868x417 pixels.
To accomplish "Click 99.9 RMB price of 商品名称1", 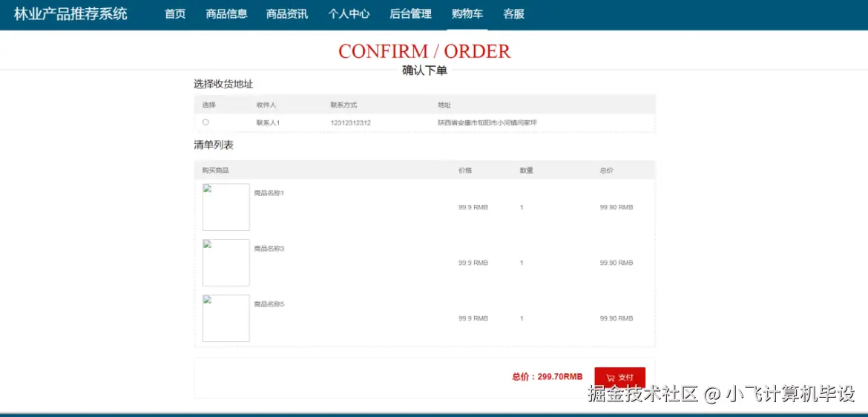I will [473, 207].
